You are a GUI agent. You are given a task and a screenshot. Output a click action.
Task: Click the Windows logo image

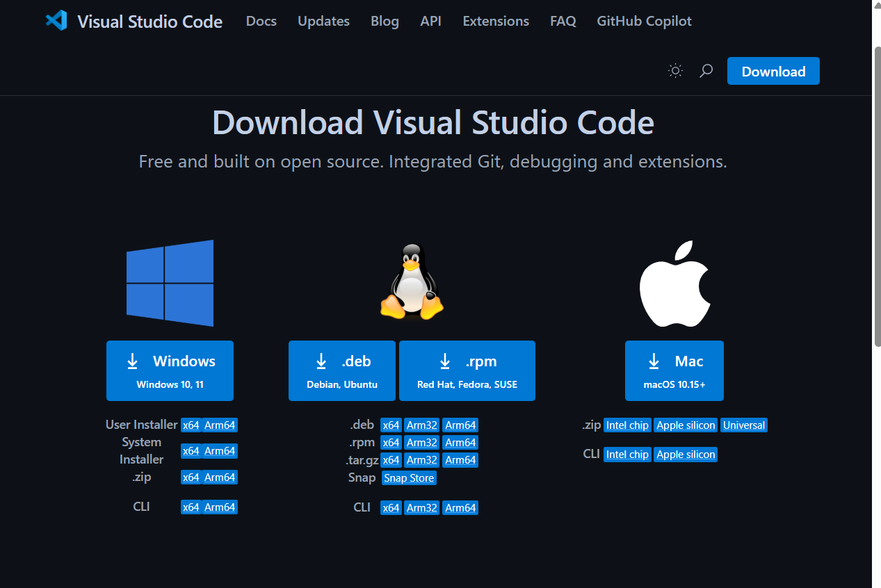[x=170, y=284]
